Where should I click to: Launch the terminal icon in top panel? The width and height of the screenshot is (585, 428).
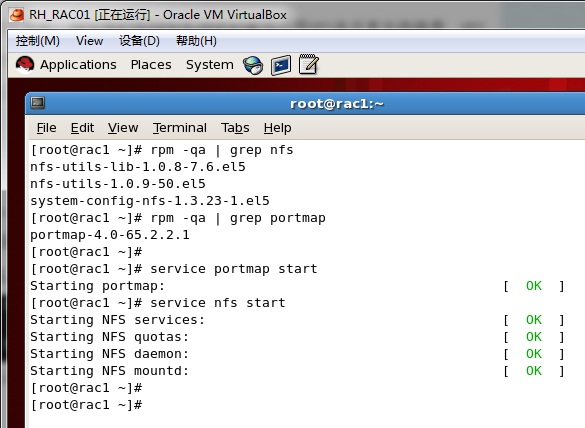click(x=281, y=65)
